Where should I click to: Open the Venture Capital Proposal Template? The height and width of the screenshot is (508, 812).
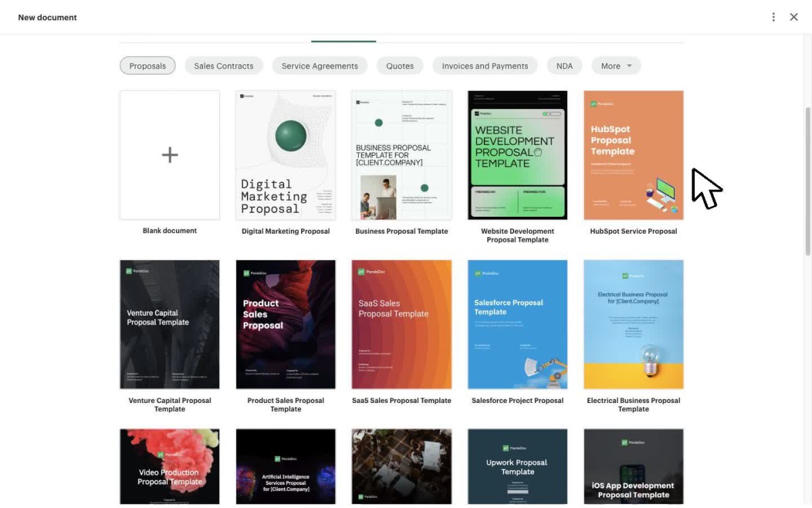click(170, 324)
